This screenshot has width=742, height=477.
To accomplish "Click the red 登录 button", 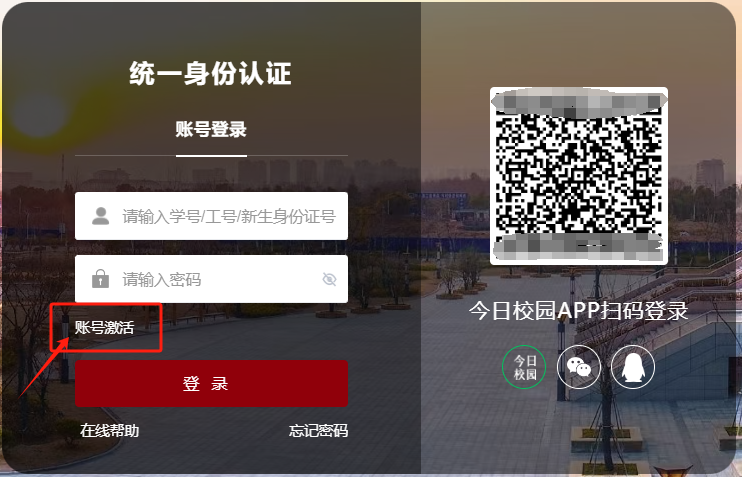I will 212,383.
